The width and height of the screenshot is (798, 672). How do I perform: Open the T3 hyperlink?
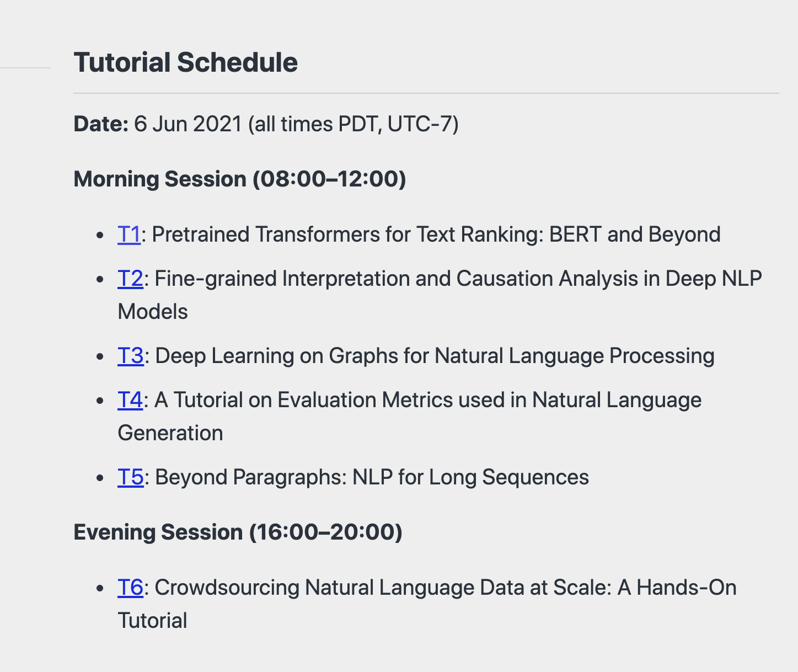[130, 356]
